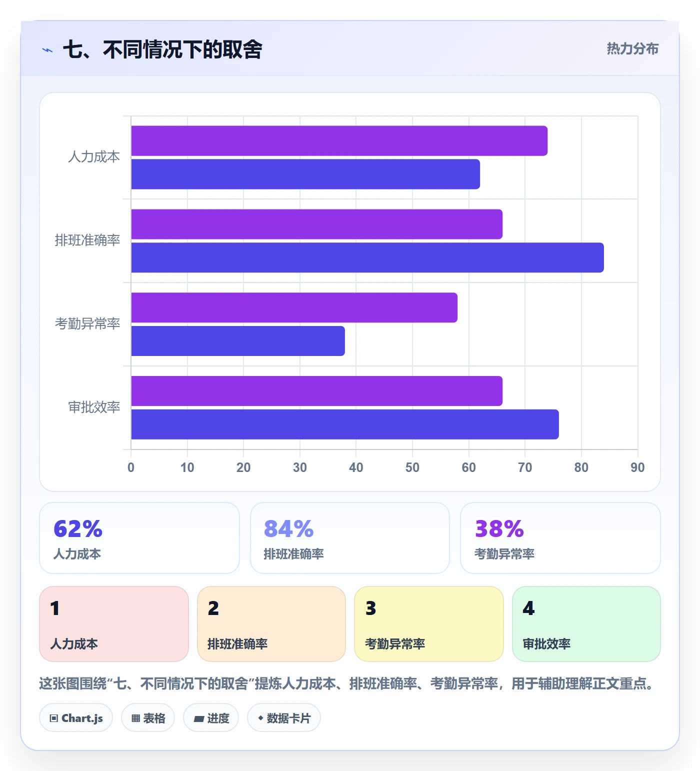Viewport: 700px width, 771px height.
Task: Select the 数据卡片 tag chip
Action: click(284, 717)
